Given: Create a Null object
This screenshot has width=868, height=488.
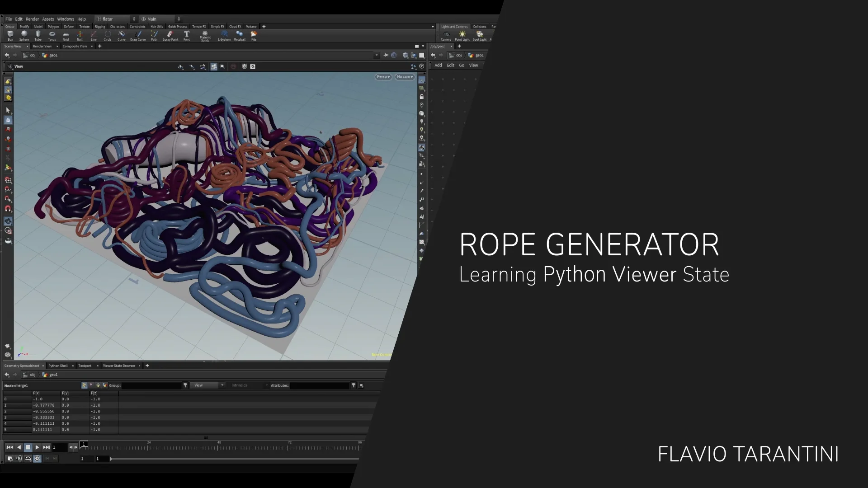Looking at the screenshot, I should (x=80, y=36).
